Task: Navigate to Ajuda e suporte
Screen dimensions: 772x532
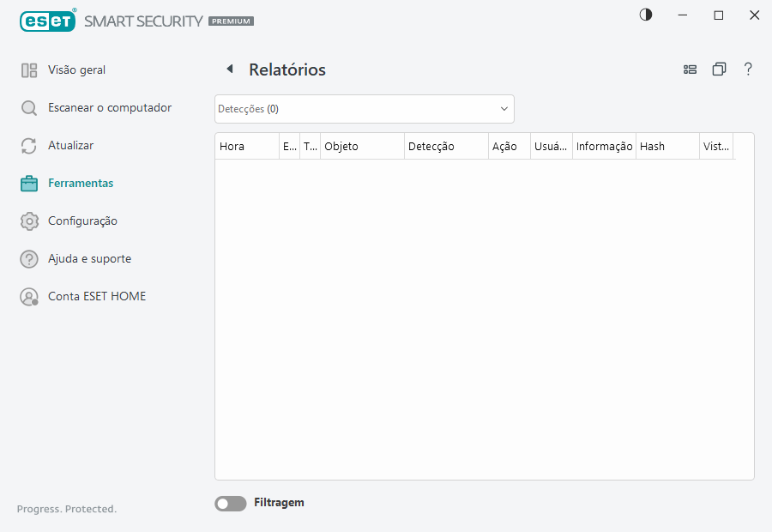Action: [x=90, y=258]
